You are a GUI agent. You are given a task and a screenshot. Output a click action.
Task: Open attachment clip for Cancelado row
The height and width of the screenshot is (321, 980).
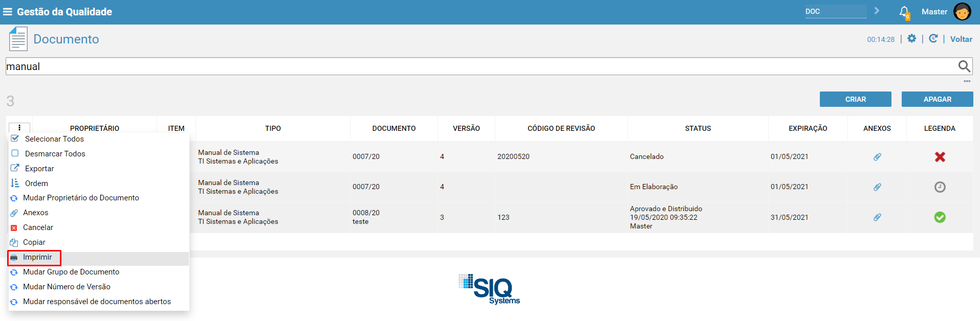pos(877,157)
